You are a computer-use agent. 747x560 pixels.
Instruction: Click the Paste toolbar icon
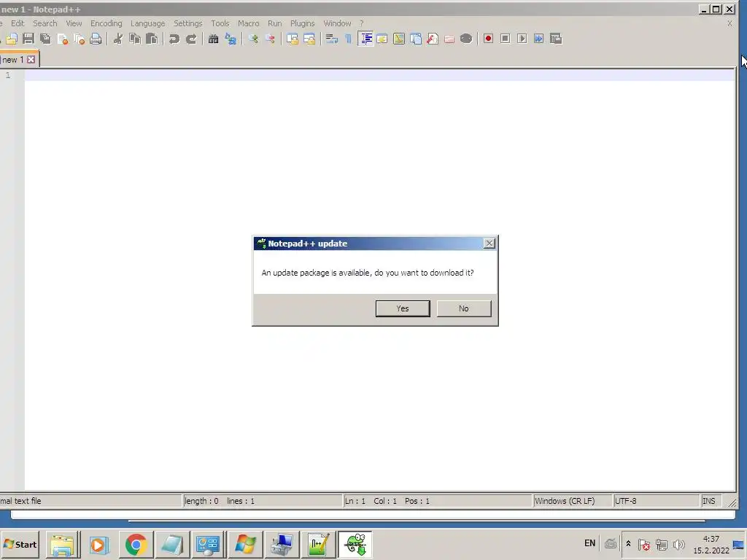(152, 39)
